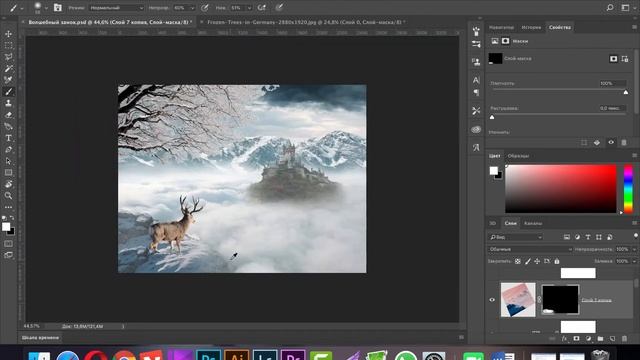Click the search icon in top bar
The height and width of the screenshot is (360, 640).
pos(610,7)
